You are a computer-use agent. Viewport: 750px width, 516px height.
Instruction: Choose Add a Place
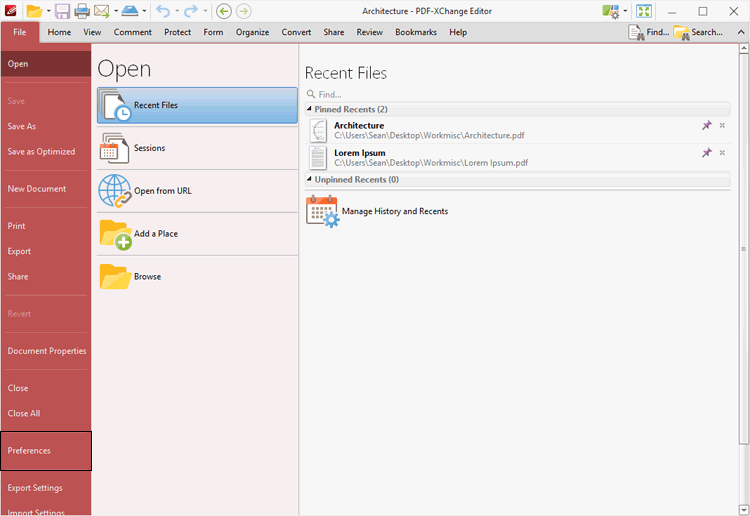pyautogui.click(x=197, y=233)
